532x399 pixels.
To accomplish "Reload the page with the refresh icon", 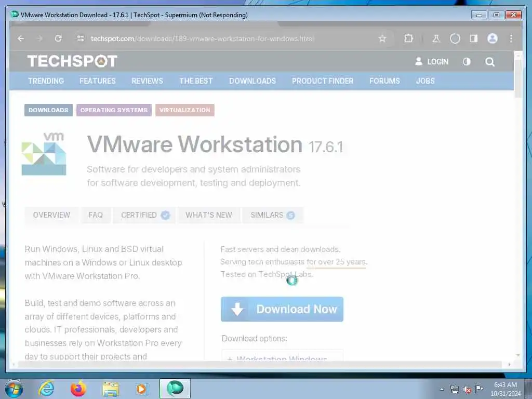I will tap(58, 38).
